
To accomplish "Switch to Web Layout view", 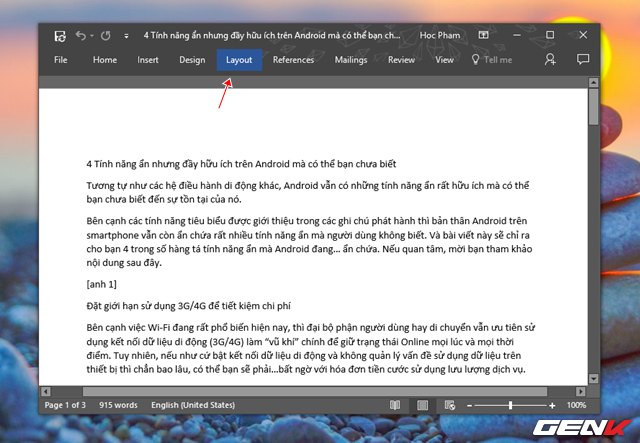I will (449, 405).
